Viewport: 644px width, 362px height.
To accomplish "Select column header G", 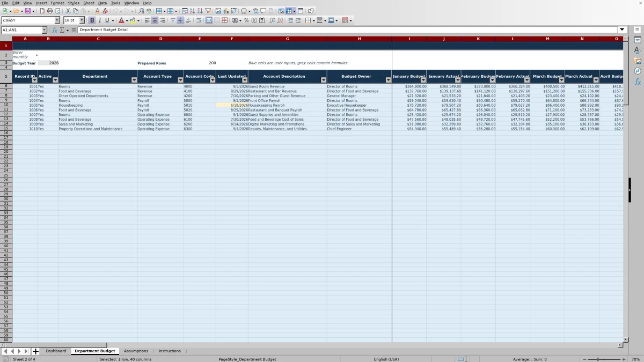I will point(287,39).
